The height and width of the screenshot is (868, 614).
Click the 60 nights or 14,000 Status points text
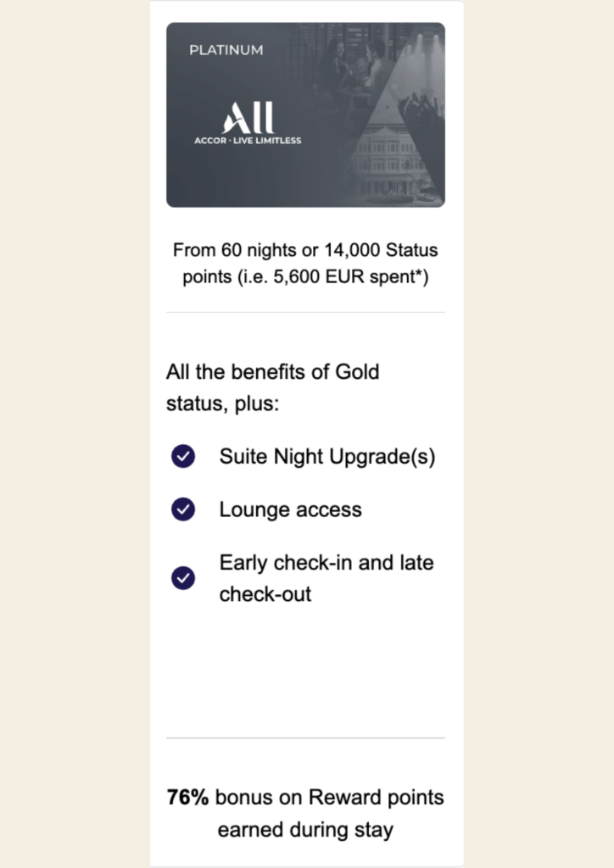click(305, 250)
